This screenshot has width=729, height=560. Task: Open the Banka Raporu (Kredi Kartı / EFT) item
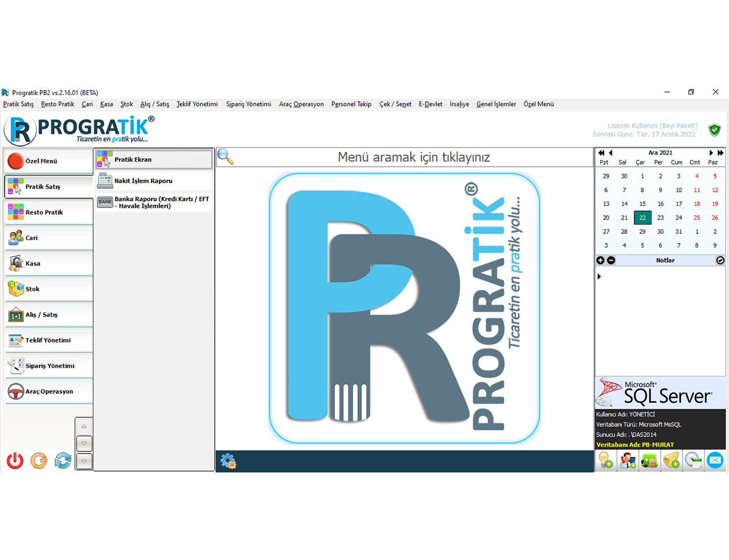(154, 203)
